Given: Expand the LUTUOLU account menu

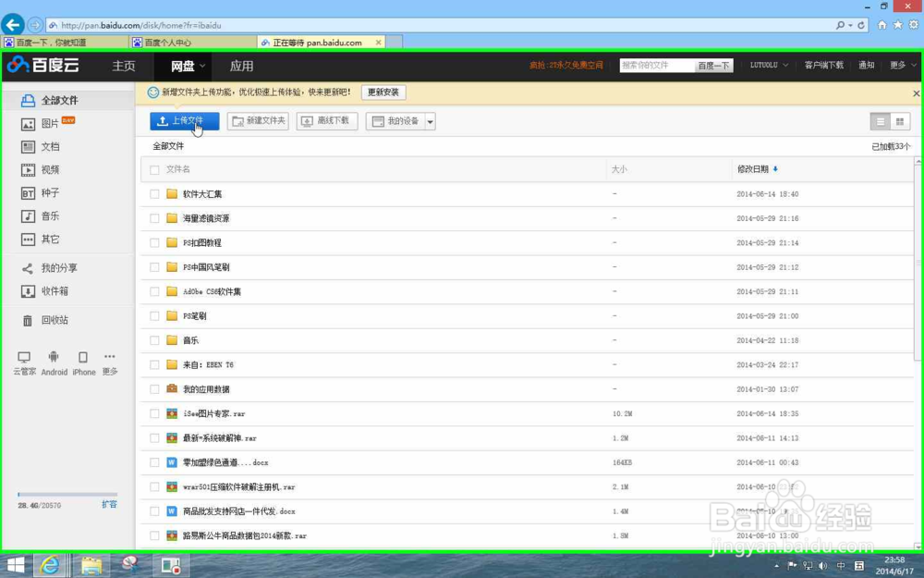Looking at the screenshot, I should 784,66.
